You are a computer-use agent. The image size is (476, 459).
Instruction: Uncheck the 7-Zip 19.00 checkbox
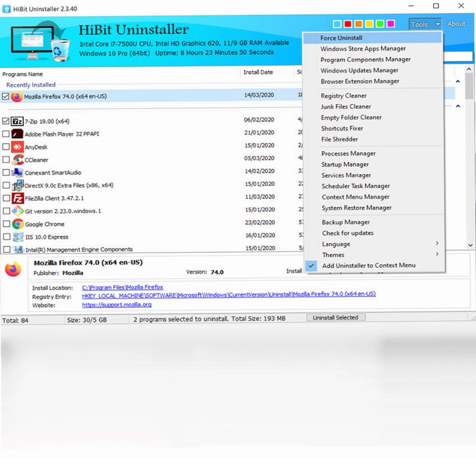[5, 121]
